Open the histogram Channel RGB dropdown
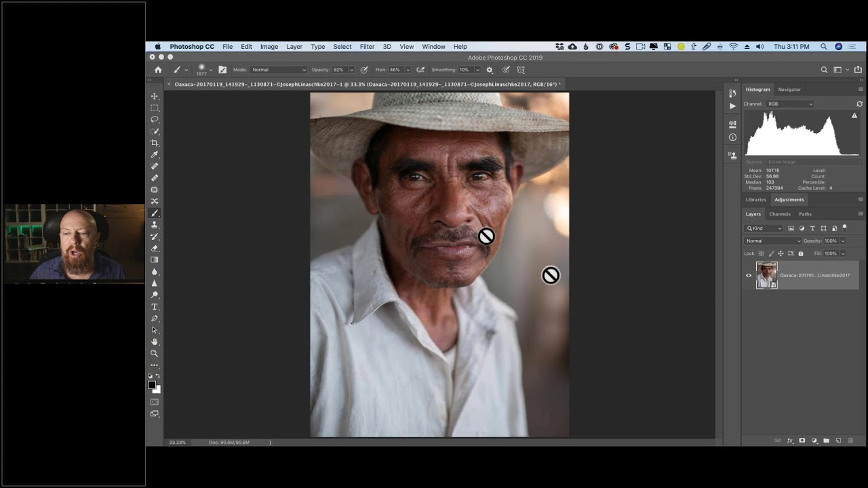868x488 pixels. [x=790, y=104]
